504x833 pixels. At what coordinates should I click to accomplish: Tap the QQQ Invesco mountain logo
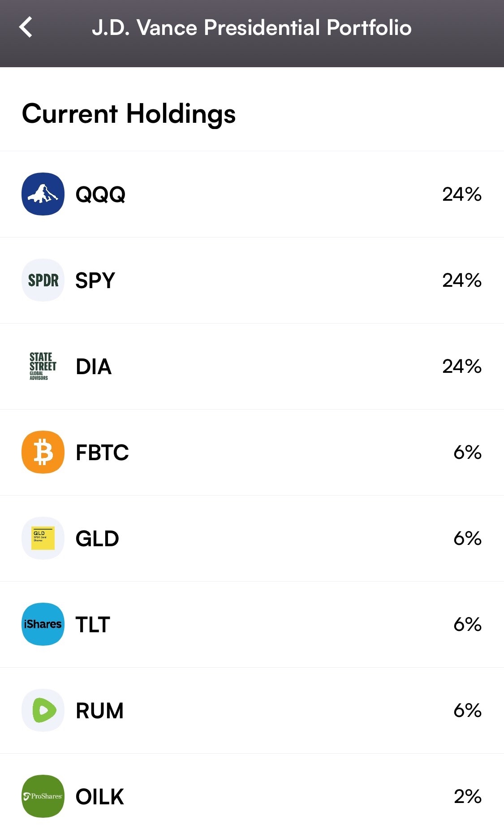coord(43,194)
